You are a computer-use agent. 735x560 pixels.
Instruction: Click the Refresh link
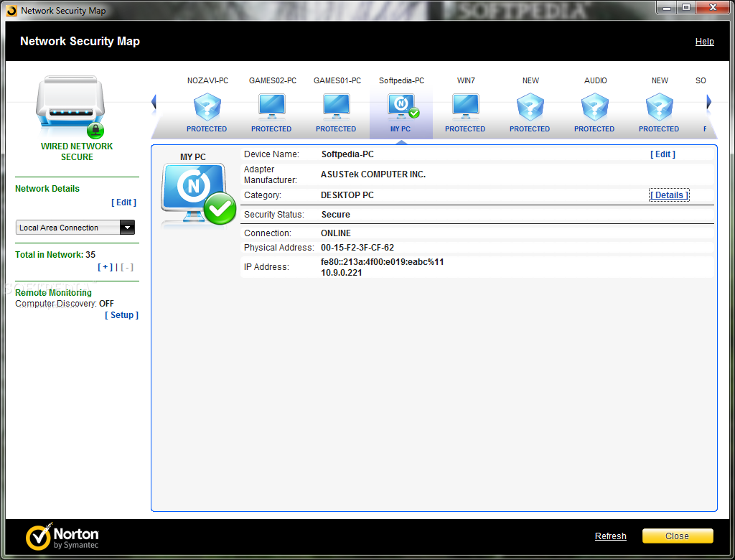pyautogui.click(x=610, y=536)
